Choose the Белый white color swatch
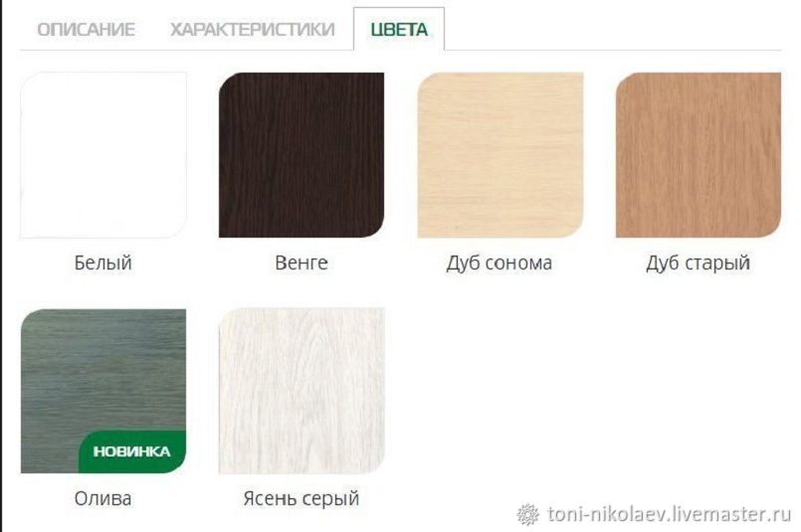This screenshot has width=801, height=532. [x=103, y=155]
